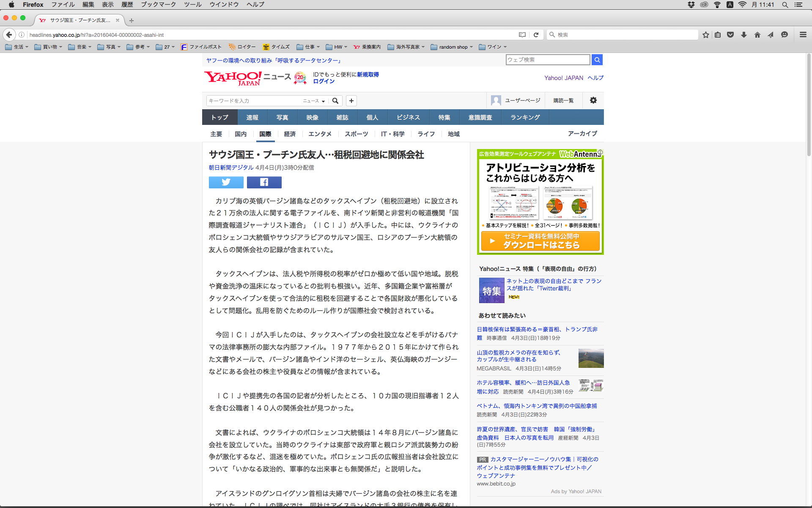Screen dimensions: 812x508
Task: Toggle Reader View icon in address bar
Action: 522,35
